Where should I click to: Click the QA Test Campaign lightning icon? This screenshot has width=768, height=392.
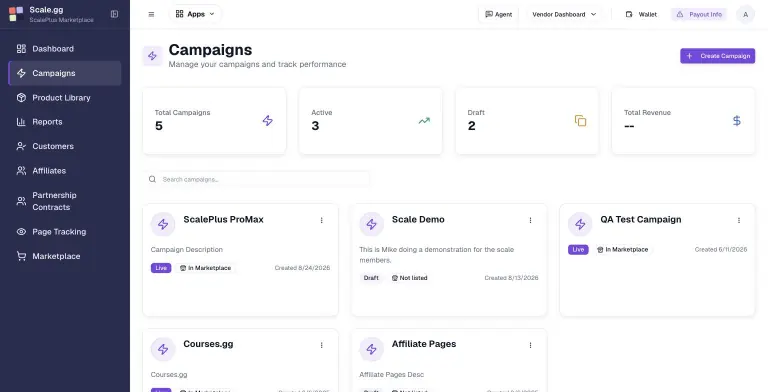[x=580, y=224]
